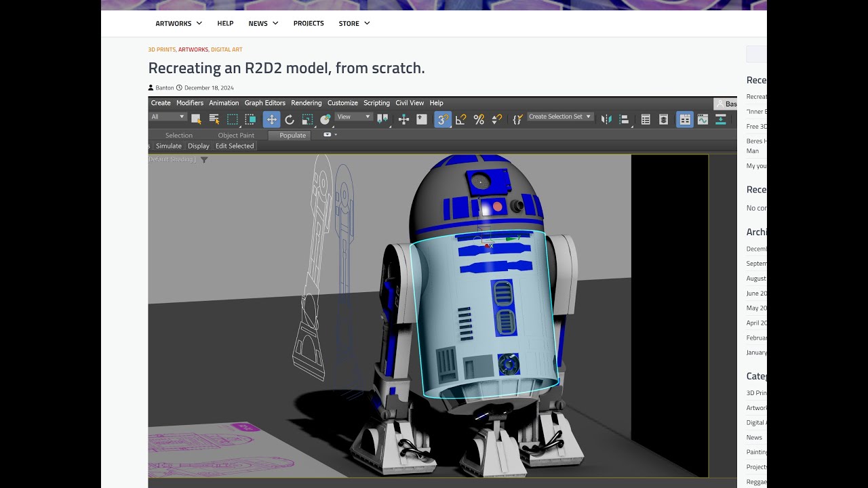Open the Create menu
Image resolution: width=868 pixels, height=488 pixels.
coord(161,103)
